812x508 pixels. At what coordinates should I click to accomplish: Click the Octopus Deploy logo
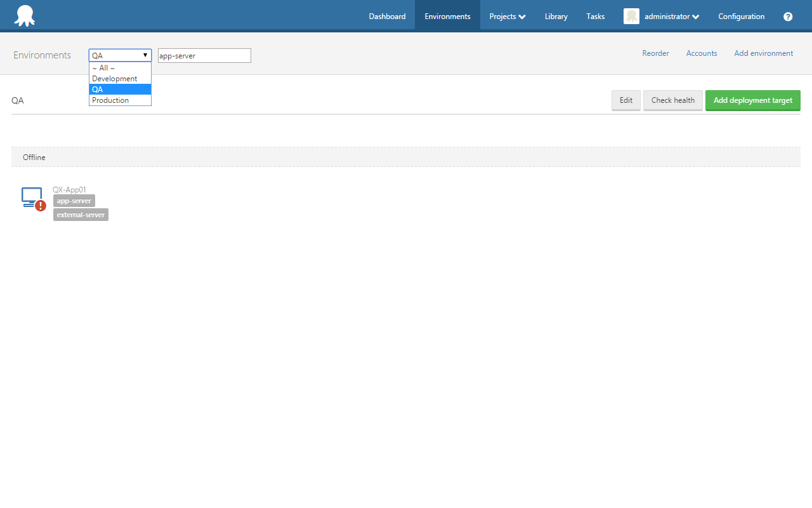tap(24, 15)
